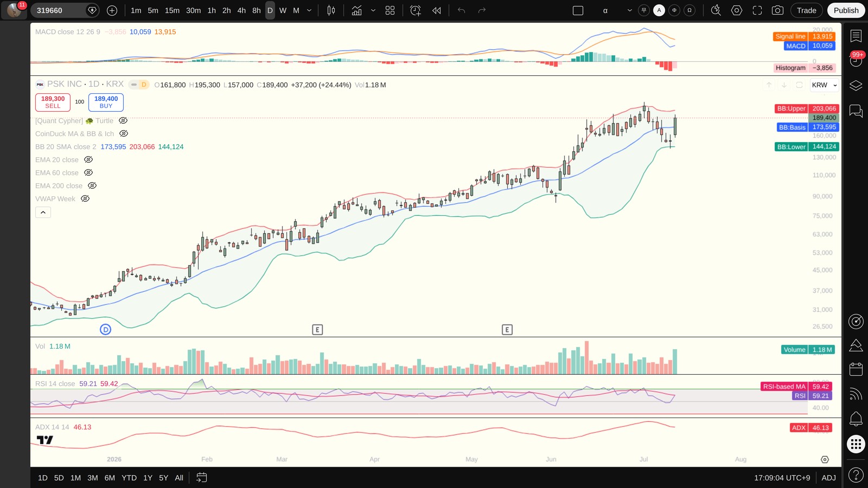This screenshot has height=488, width=868.
Task: Toggle visibility of Quant Cypher Turtle indicator
Action: (x=123, y=121)
